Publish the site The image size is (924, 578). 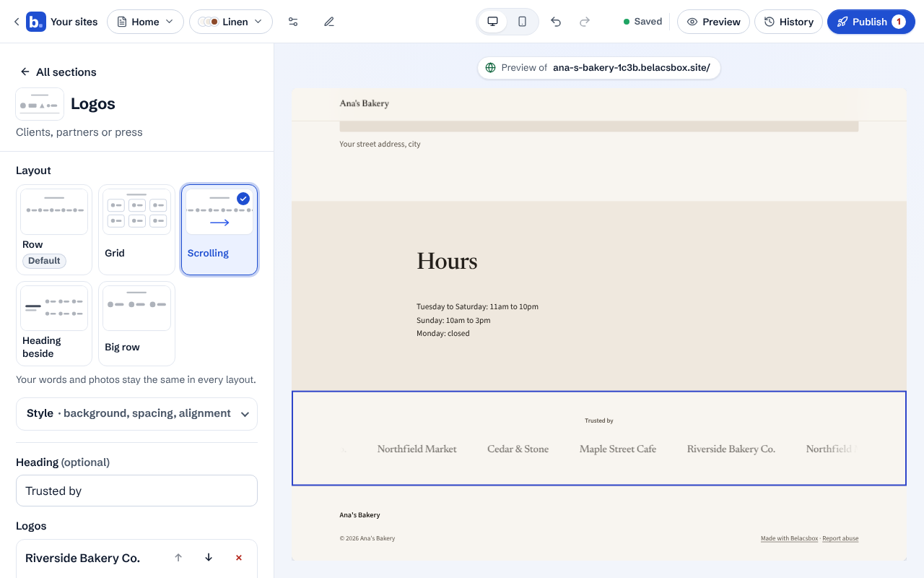click(x=871, y=22)
